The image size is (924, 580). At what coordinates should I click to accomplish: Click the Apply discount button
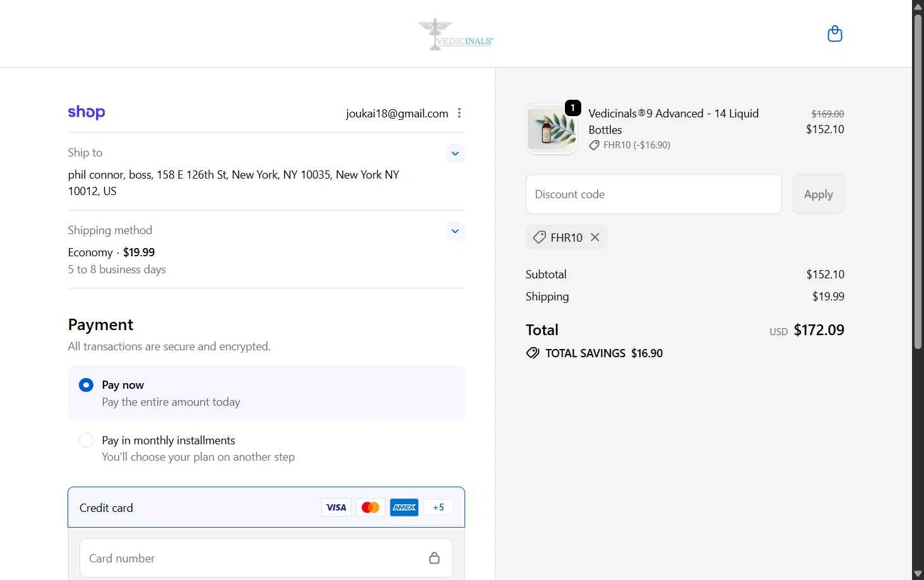(818, 194)
